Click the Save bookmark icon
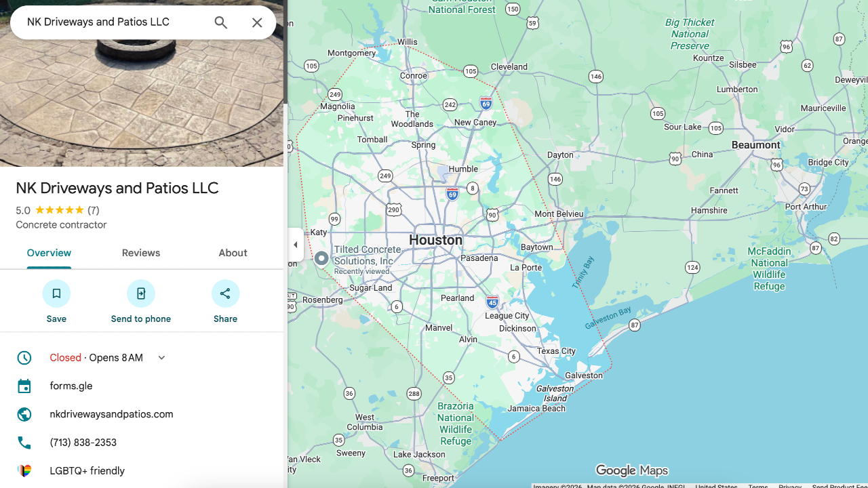Viewport: 868px width, 488px height. click(56, 293)
